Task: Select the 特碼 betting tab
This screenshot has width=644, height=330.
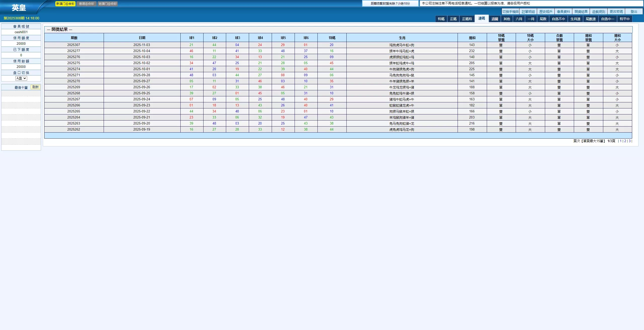Action: point(441,19)
